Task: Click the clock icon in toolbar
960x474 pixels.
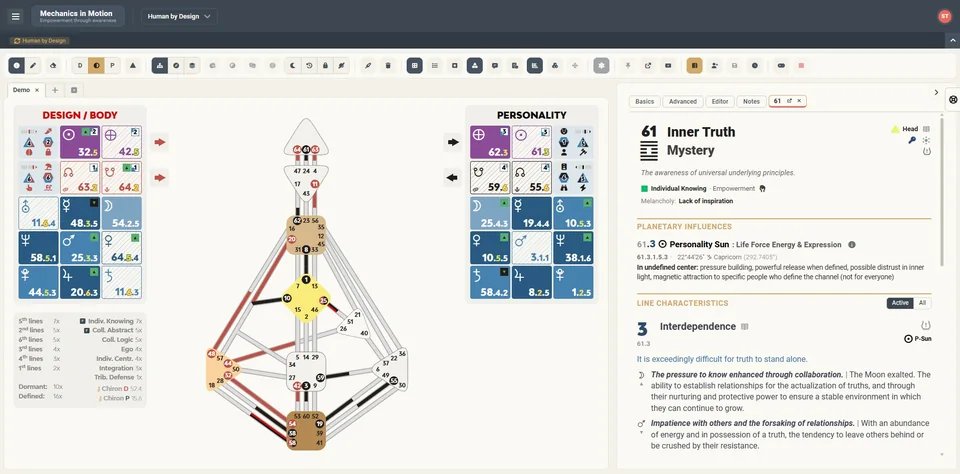Action: click(754, 66)
